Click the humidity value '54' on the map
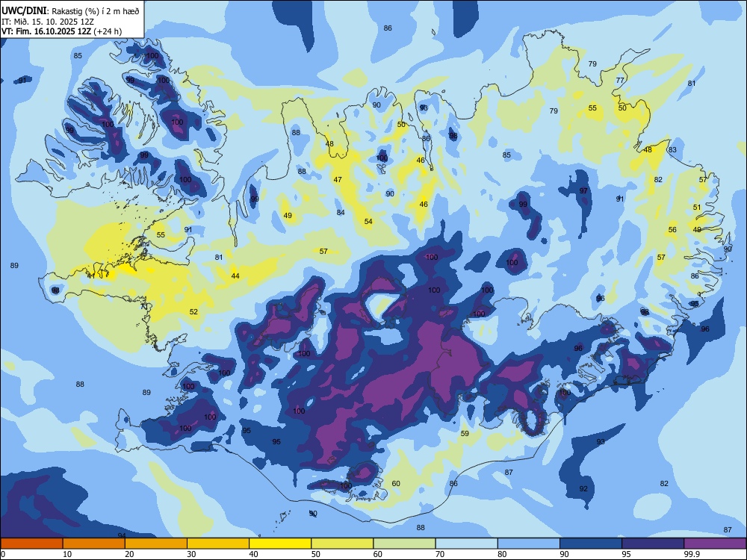This screenshot has width=747, height=560. (368, 222)
